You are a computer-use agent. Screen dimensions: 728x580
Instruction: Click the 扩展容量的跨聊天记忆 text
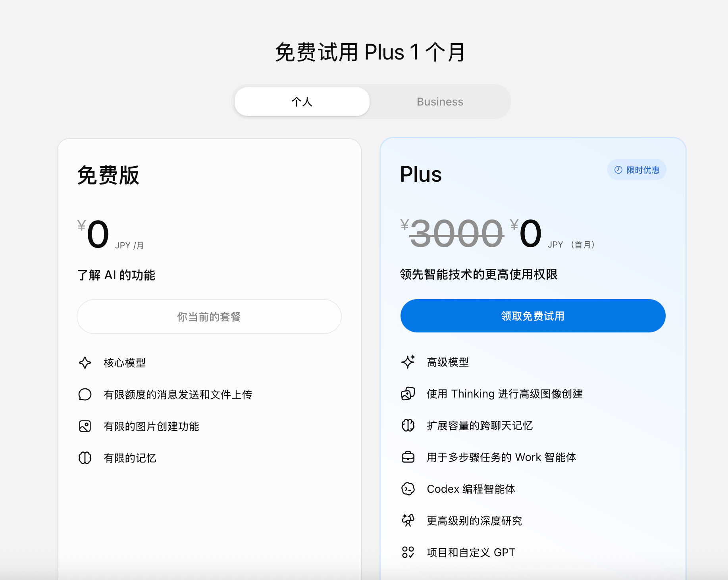click(480, 425)
